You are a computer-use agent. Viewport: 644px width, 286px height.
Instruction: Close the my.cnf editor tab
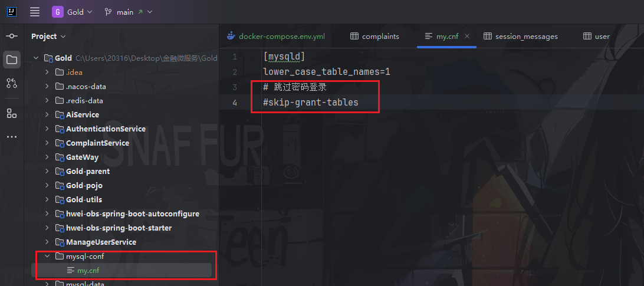tap(467, 36)
